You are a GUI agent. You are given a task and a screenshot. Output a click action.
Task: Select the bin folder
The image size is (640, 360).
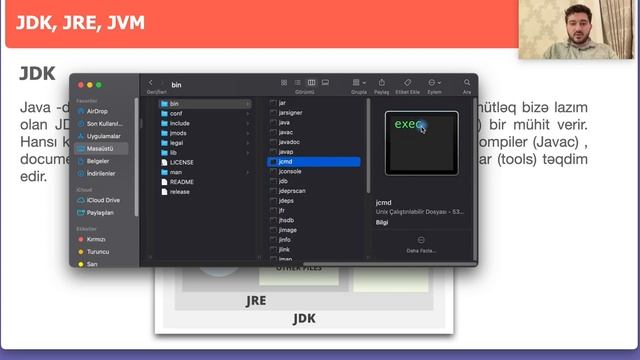coord(205,104)
